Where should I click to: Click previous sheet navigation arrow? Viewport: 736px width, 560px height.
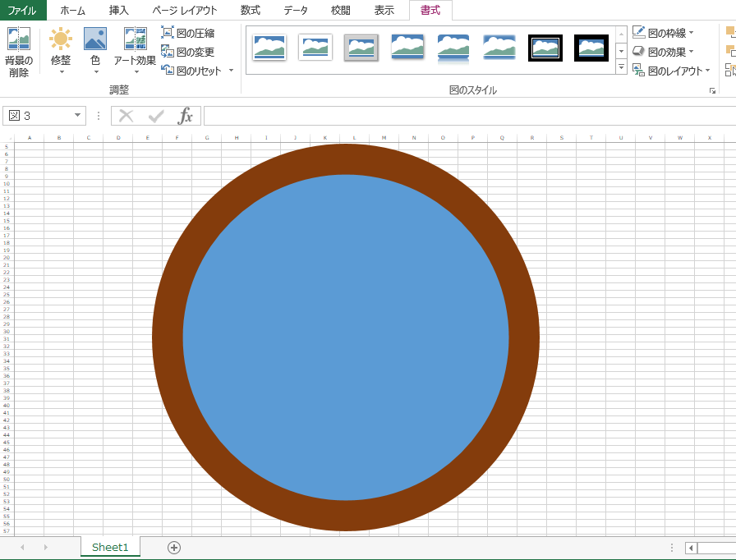click(x=22, y=548)
